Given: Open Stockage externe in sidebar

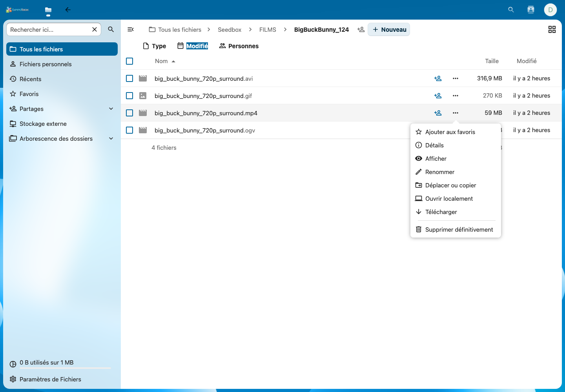Looking at the screenshot, I should [x=62, y=124].
